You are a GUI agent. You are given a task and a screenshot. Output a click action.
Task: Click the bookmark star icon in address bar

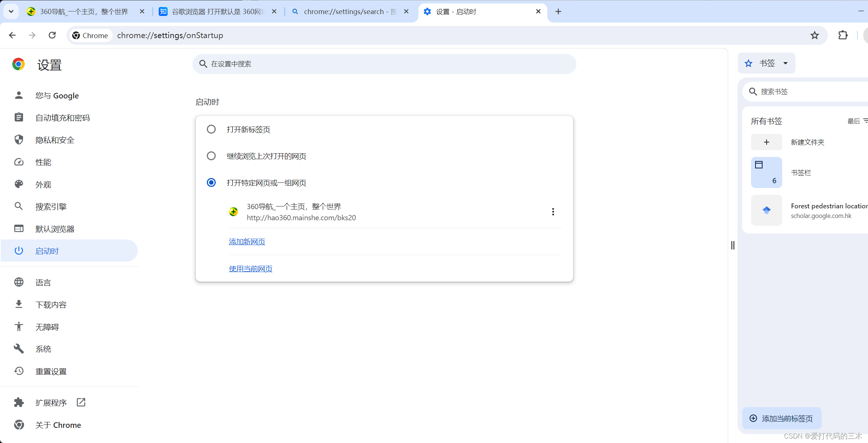click(814, 36)
